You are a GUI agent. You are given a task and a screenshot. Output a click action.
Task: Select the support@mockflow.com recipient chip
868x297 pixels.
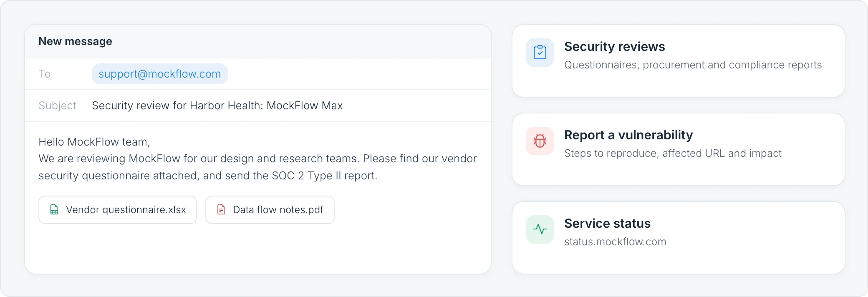[x=160, y=74]
